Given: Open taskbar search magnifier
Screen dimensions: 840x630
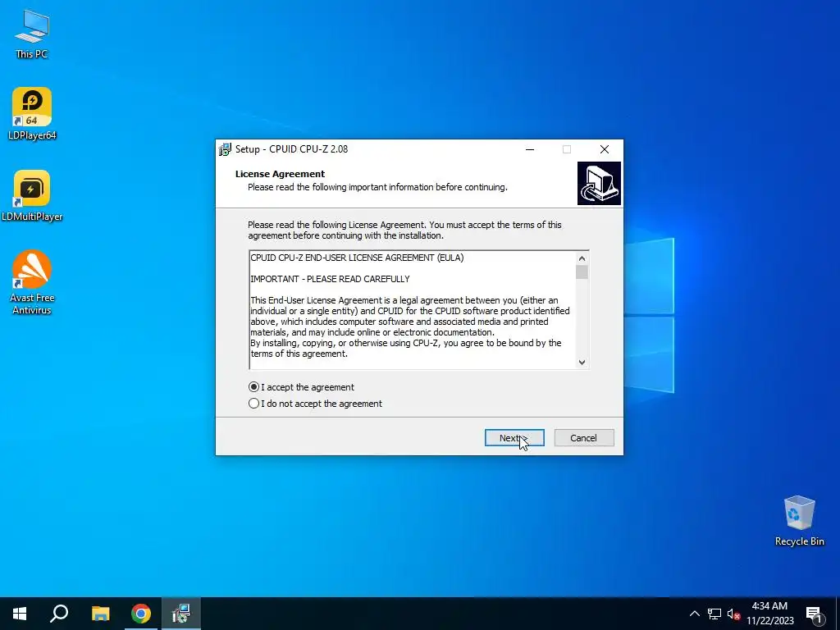Looking at the screenshot, I should (x=59, y=614).
